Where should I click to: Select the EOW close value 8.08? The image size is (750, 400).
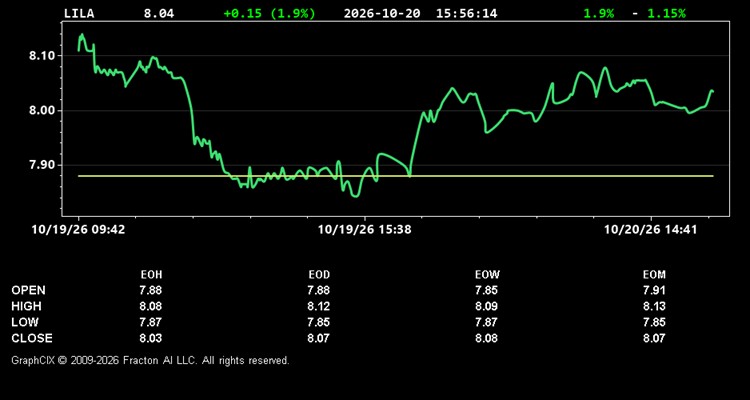486,338
